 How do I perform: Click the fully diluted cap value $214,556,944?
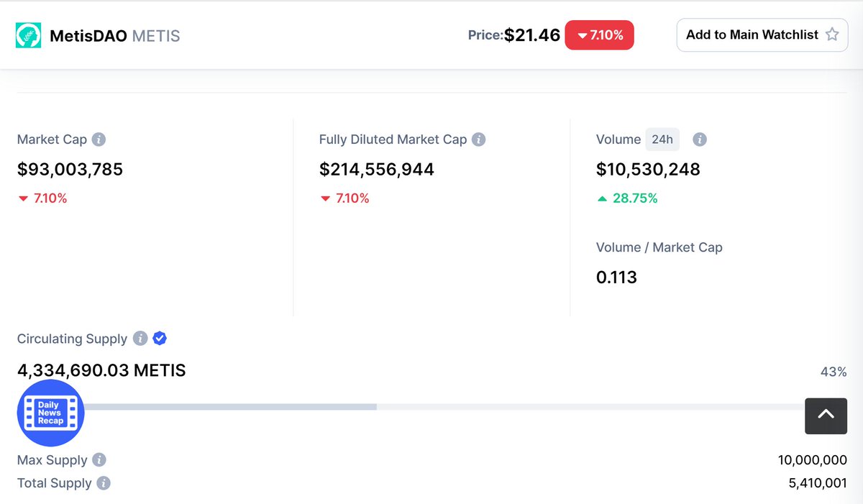point(377,170)
